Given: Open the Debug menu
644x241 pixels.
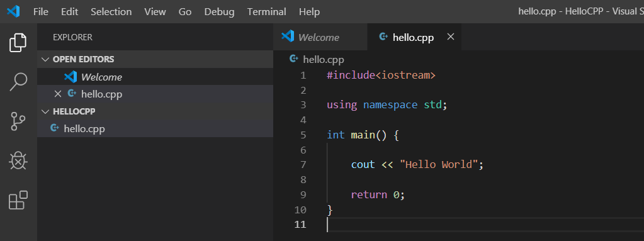Looking at the screenshot, I should 219,12.
